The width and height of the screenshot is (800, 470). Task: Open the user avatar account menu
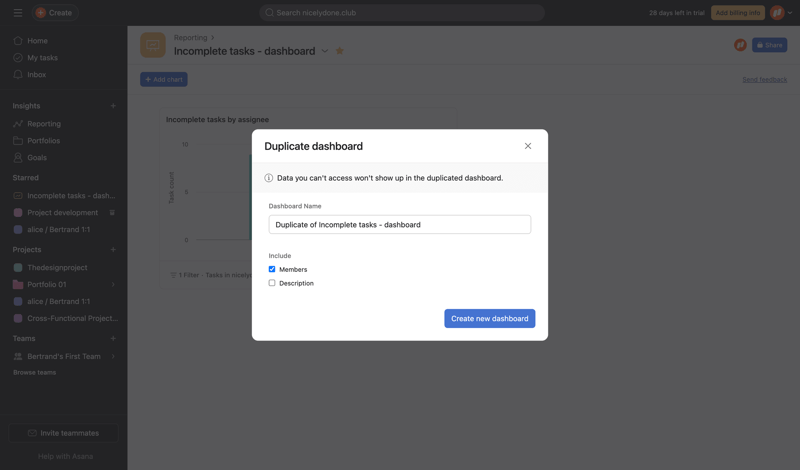point(781,13)
